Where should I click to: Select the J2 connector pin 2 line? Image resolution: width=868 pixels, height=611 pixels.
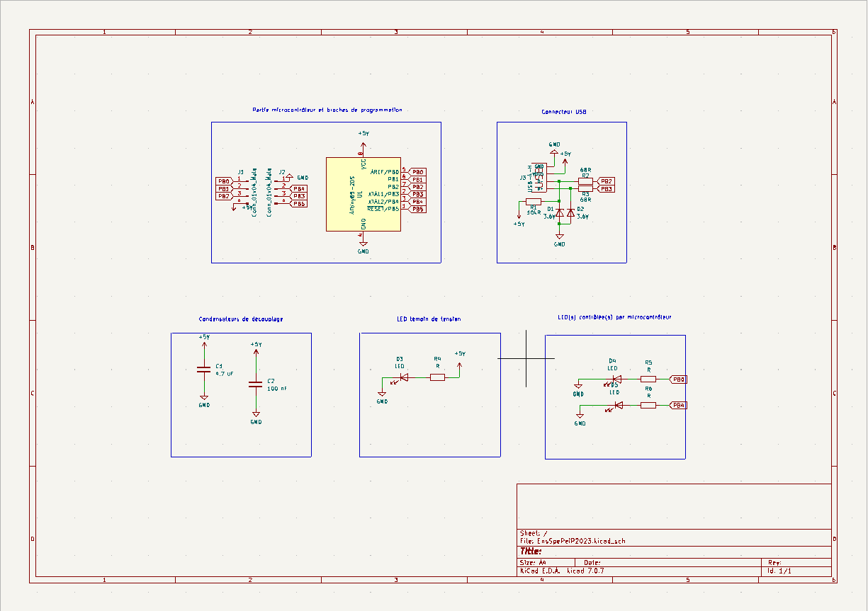point(281,189)
